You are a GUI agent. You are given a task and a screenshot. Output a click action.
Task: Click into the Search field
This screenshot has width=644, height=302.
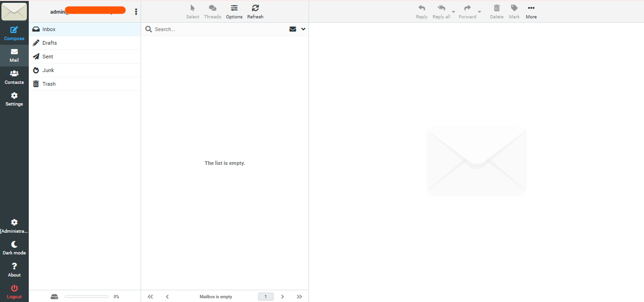(x=220, y=29)
